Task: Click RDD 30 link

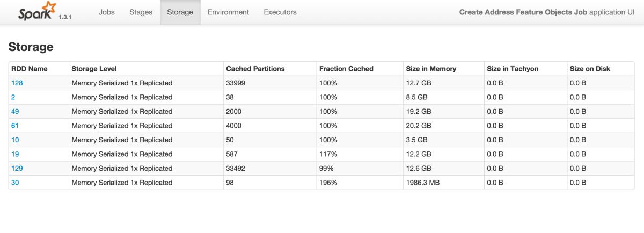Action: pos(16,183)
